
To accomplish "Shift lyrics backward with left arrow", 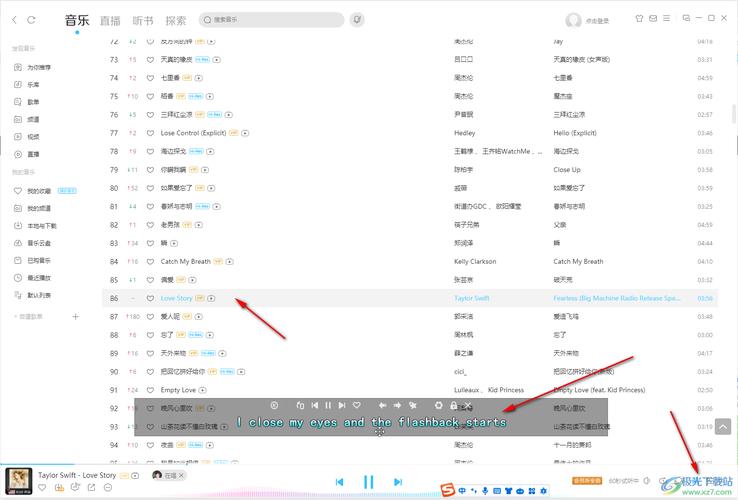I will 383,405.
